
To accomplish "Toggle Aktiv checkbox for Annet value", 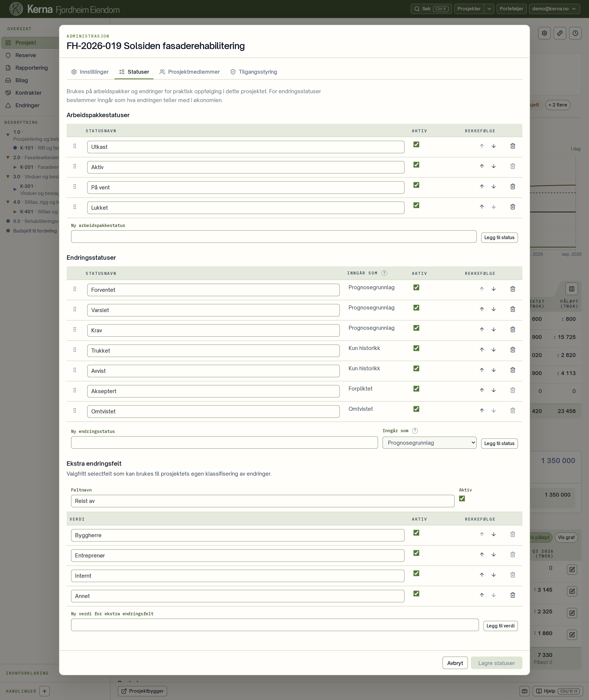I will (x=416, y=594).
